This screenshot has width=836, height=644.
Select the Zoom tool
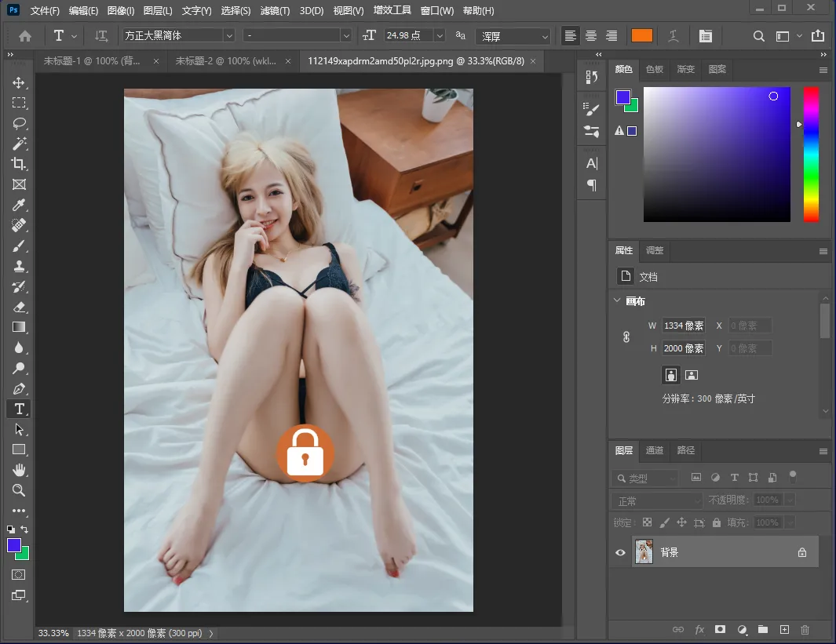click(x=19, y=490)
